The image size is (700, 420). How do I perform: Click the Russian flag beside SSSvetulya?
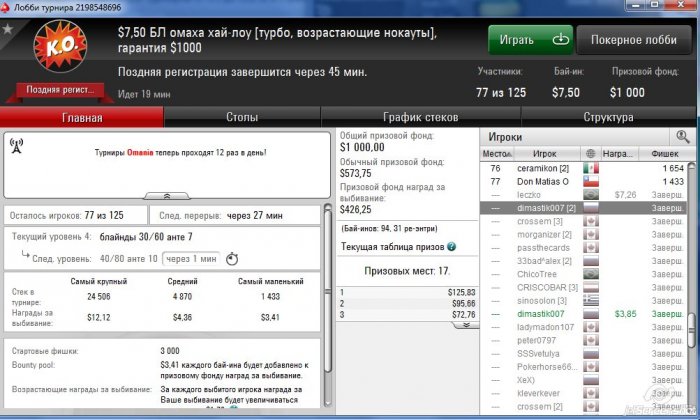pyautogui.click(x=591, y=354)
